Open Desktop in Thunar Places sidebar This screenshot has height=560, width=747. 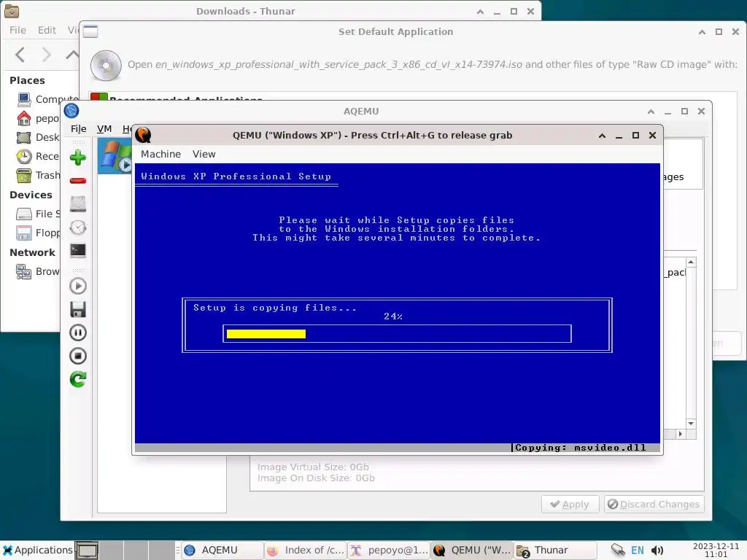[38, 137]
